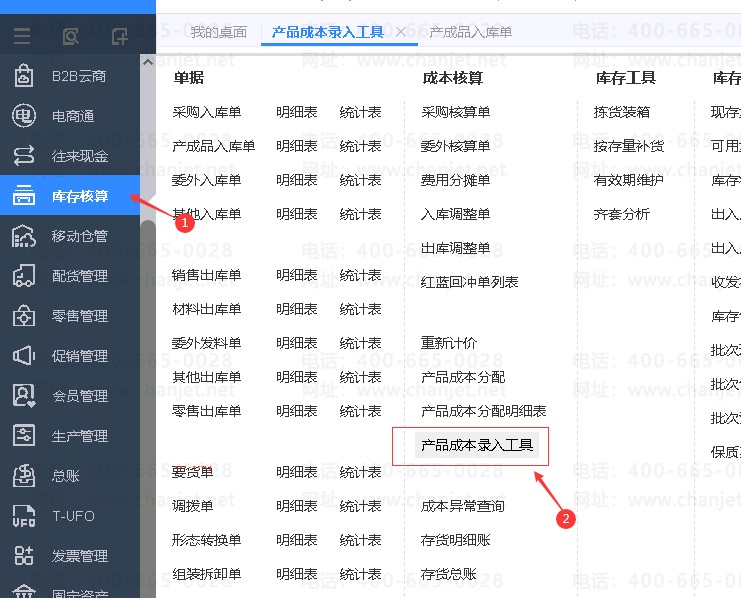
Task: Open 产成品入库单 in 单据 list
Action: (x=214, y=146)
